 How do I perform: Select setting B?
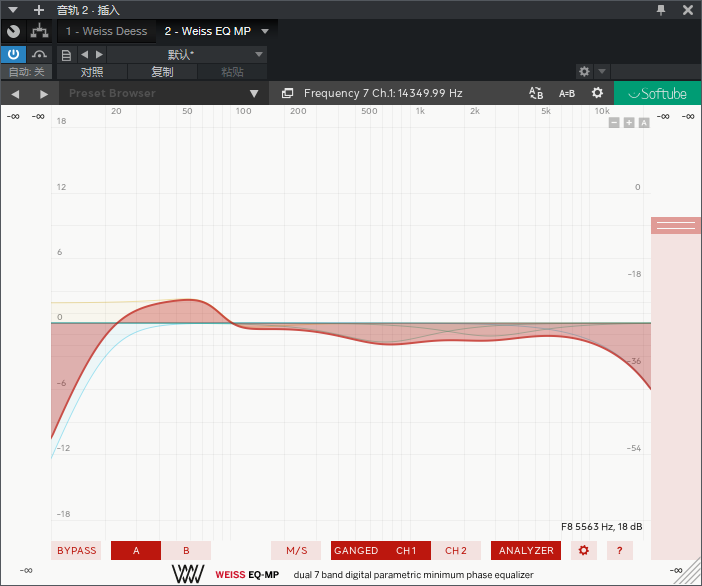[186, 551]
